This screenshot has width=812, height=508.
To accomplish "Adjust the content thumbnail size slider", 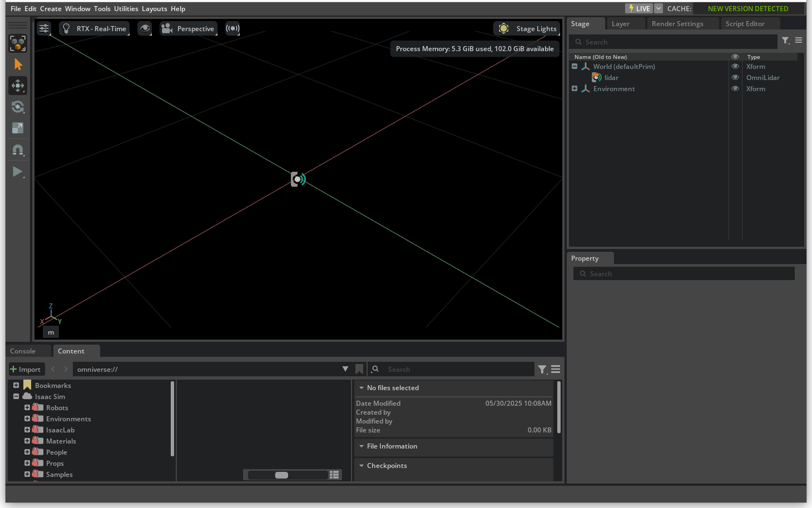I will (281, 475).
